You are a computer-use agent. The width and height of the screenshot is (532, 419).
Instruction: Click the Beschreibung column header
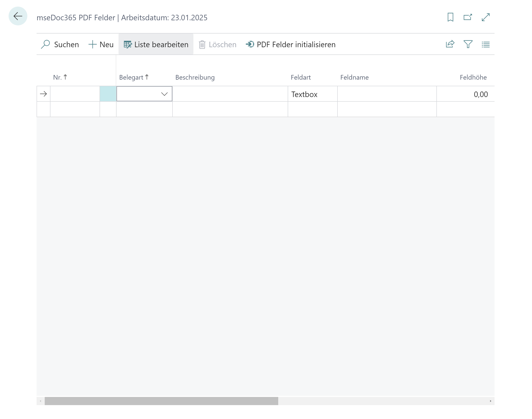point(195,77)
